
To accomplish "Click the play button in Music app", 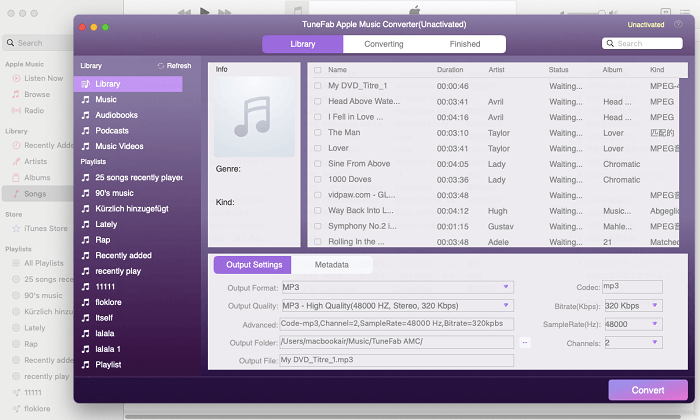I will click(x=204, y=12).
